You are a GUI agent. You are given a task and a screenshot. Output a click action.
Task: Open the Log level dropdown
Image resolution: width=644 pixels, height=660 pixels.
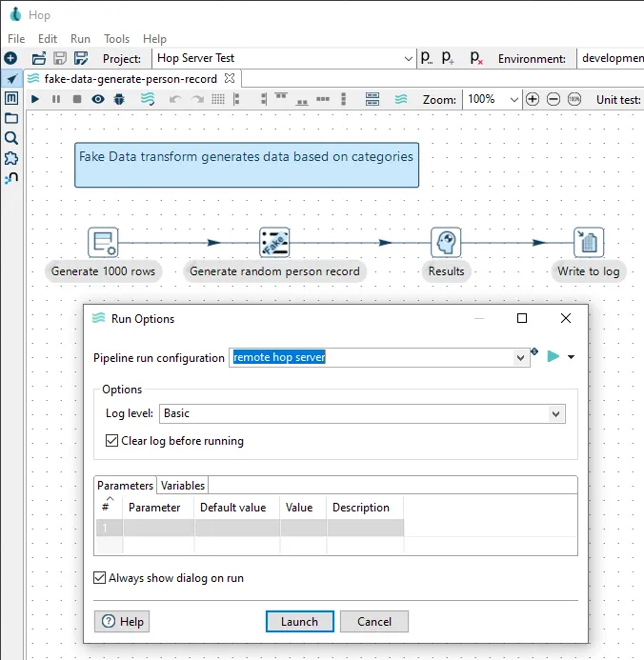point(555,414)
